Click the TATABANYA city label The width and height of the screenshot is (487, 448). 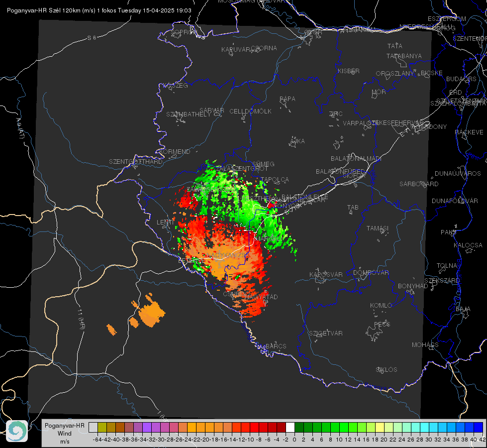[x=404, y=56]
